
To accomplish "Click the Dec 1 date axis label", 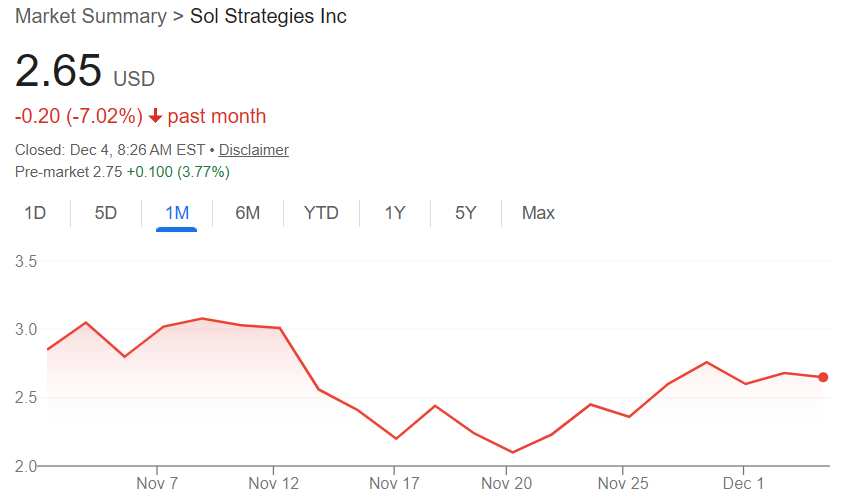I will click(744, 484).
